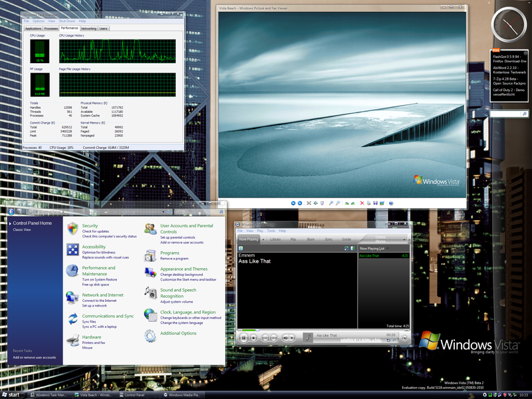Click the blue Help icon in Picture Viewer
532x399 pixels.
click(x=391, y=203)
